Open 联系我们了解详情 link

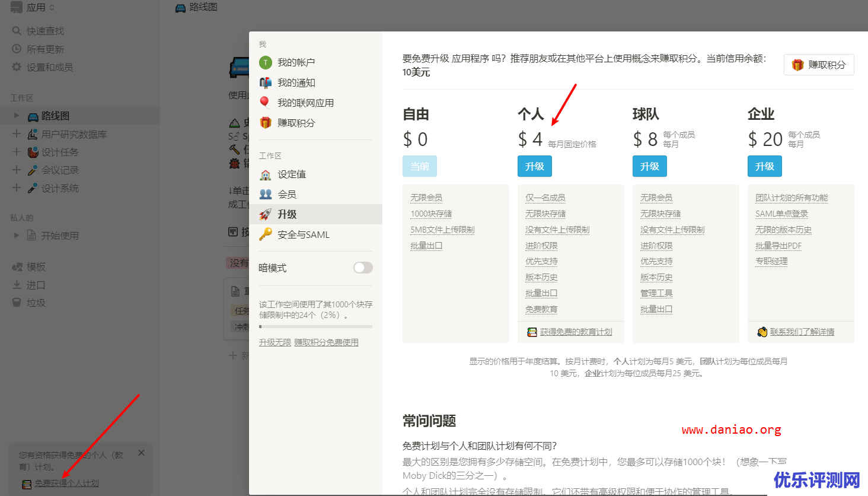click(x=802, y=332)
